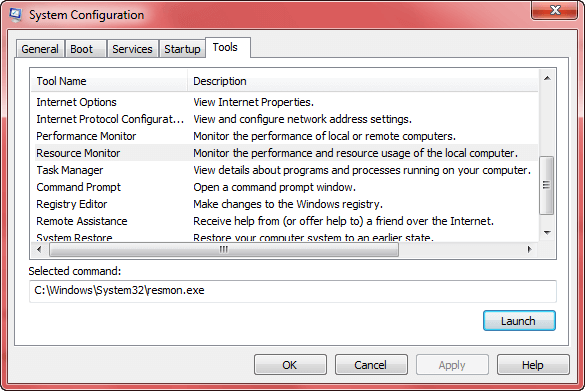Click the vertical scrollbar up arrow
The height and width of the screenshot is (391, 585).
coord(547,78)
